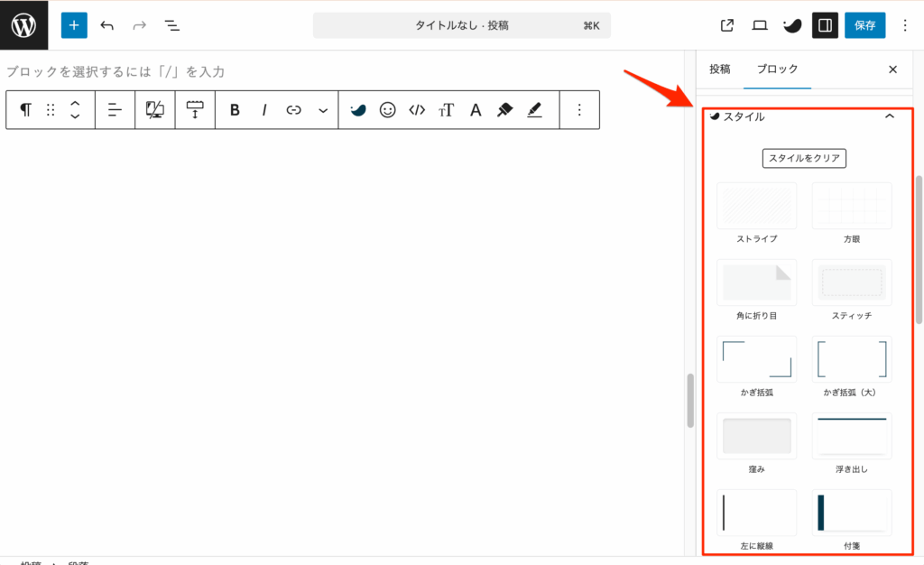Open the document overview list icon
Viewport: 924px width, 565px height.
point(171,25)
